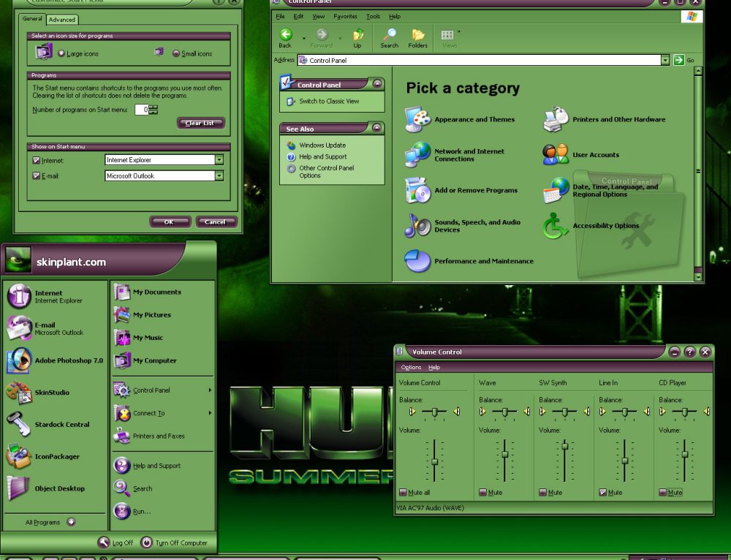
Task: Select the Small icons radio button
Action: click(176, 53)
